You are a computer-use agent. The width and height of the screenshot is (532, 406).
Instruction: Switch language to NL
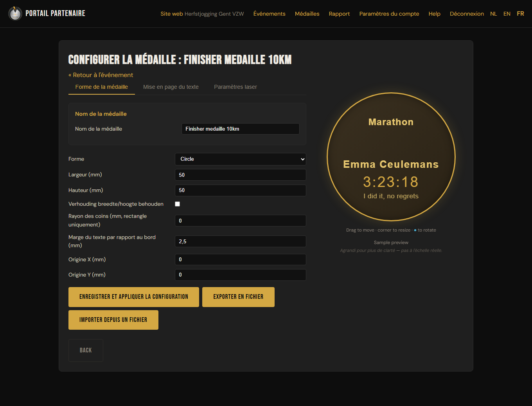[494, 14]
